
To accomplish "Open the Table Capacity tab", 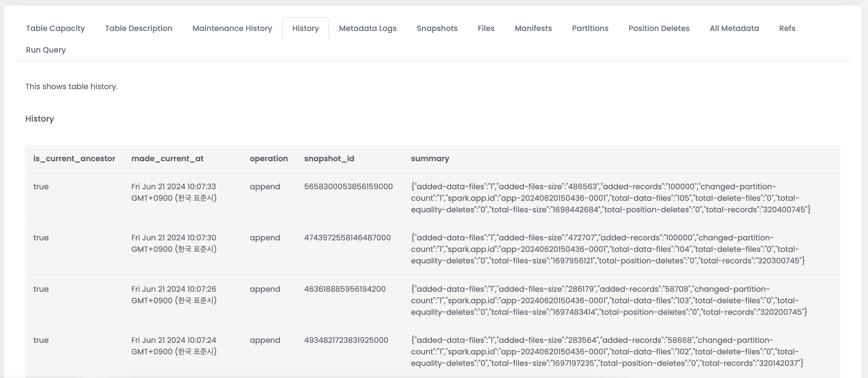I will pos(55,28).
